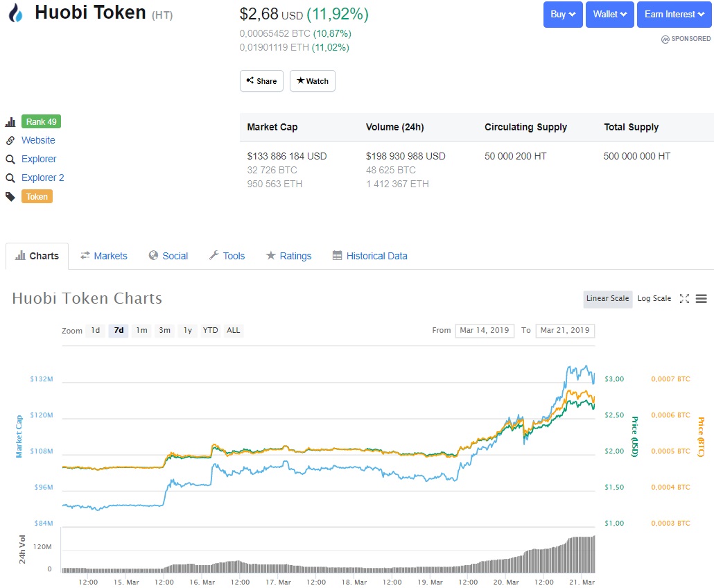Select the Charts tab
The width and height of the screenshot is (714, 588).
coord(37,256)
